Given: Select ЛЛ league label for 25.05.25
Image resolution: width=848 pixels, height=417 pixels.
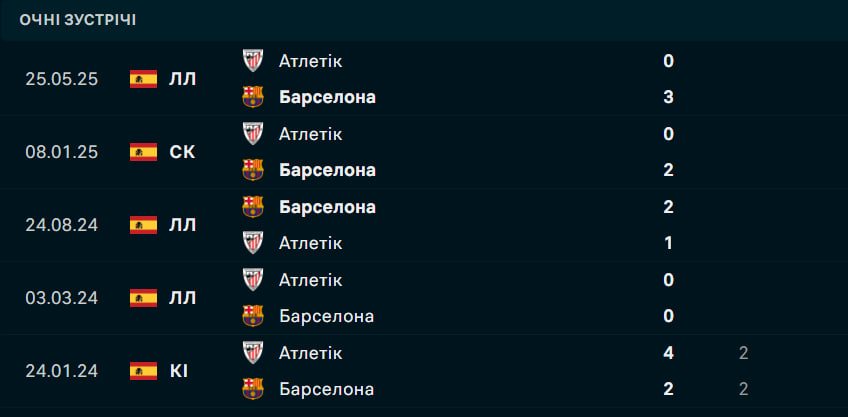Looking at the screenshot, I should click(x=183, y=79).
